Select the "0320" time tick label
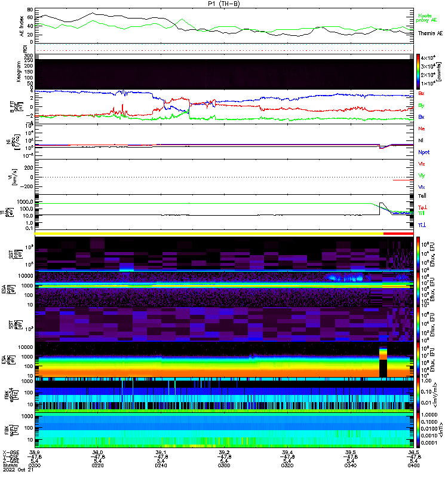 point(287,465)
